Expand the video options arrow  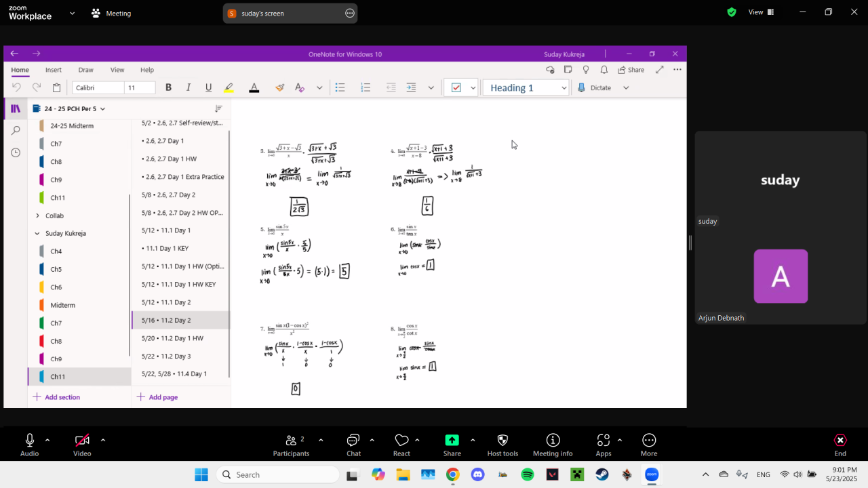coord(103,440)
